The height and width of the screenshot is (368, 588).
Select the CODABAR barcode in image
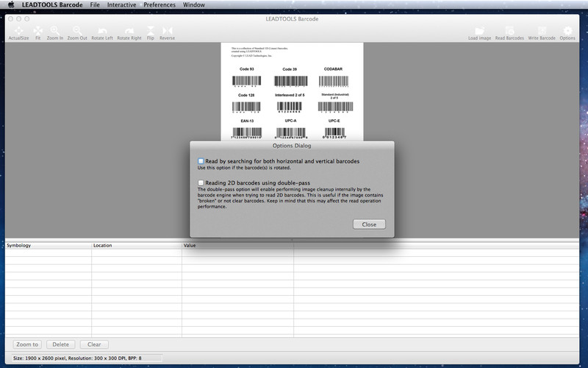pyautogui.click(x=334, y=81)
